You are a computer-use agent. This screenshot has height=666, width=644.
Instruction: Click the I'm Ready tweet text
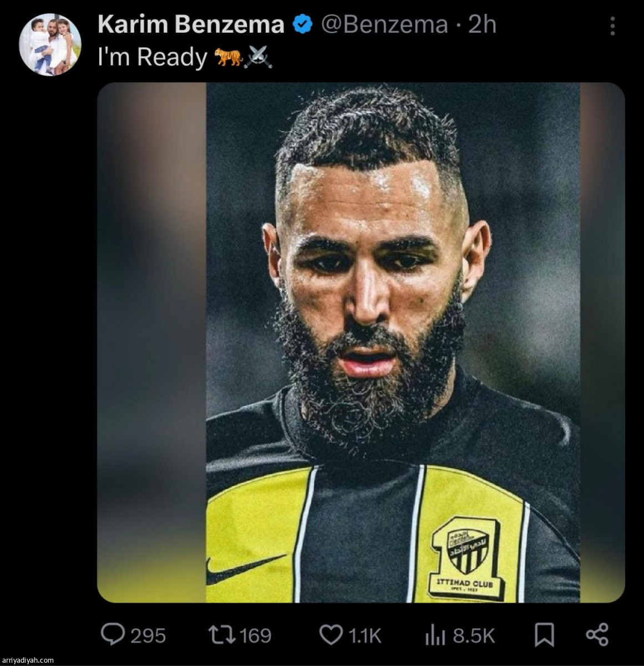coord(153,57)
